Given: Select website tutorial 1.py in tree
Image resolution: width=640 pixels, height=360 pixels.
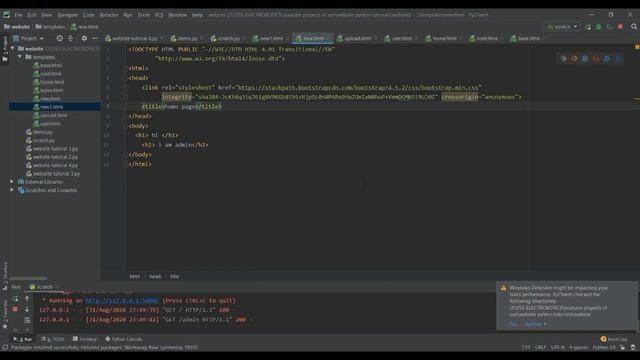Looking at the screenshot, I should click(52, 149).
